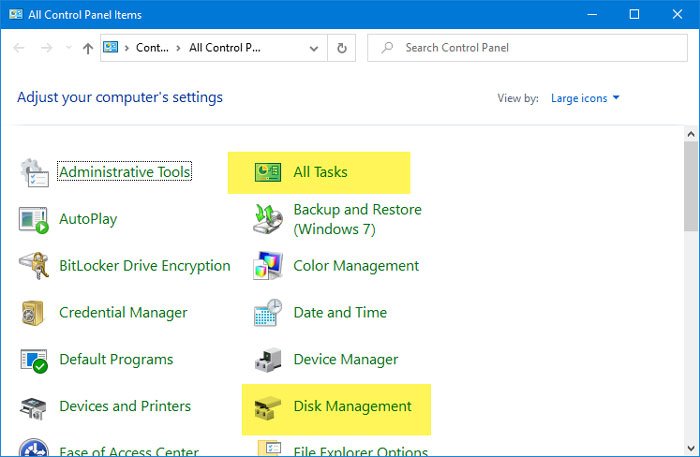Click the Date and Time calendar icon
The height and width of the screenshot is (457, 700).
pos(268,312)
